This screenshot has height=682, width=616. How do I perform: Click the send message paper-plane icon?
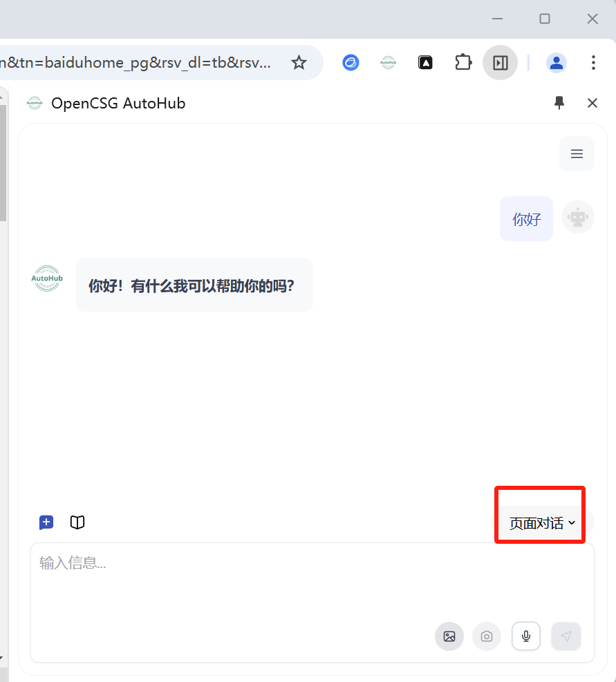566,636
